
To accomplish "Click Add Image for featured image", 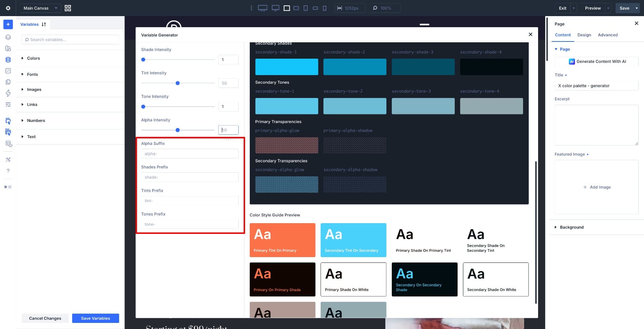I will pos(596,187).
